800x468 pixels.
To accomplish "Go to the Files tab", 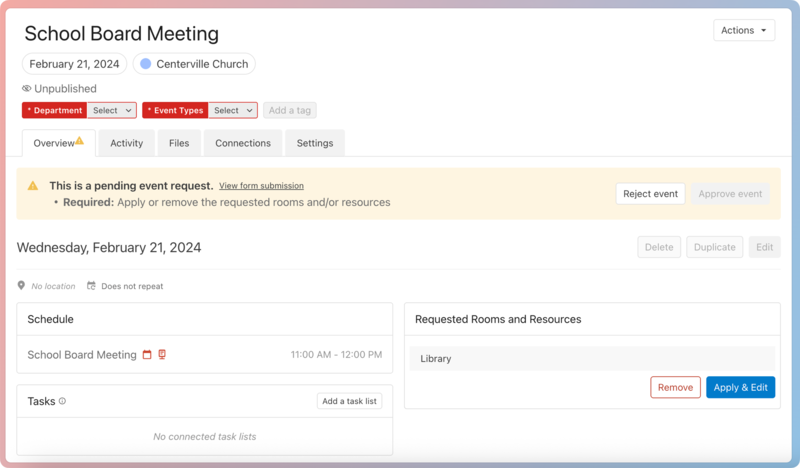I will (x=179, y=143).
